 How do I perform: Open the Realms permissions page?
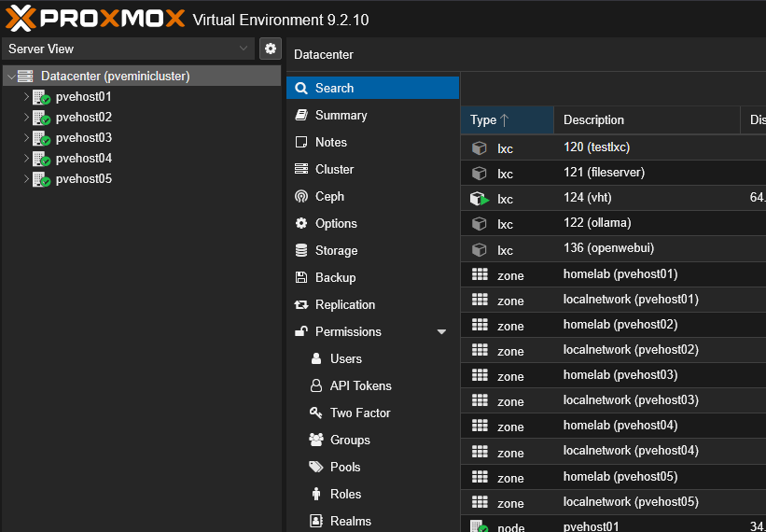click(x=373, y=521)
